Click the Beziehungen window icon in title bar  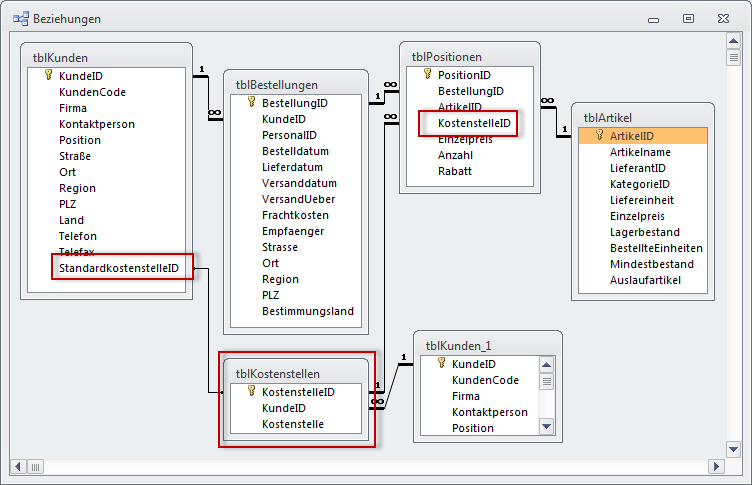[x=20, y=19]
